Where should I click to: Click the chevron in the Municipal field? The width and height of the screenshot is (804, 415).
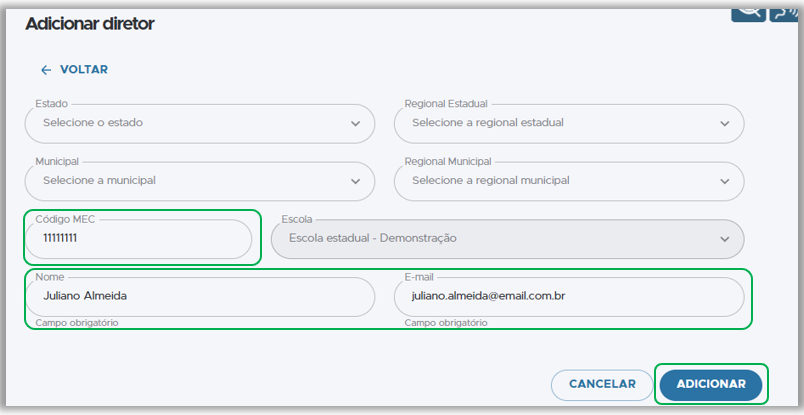355,182
